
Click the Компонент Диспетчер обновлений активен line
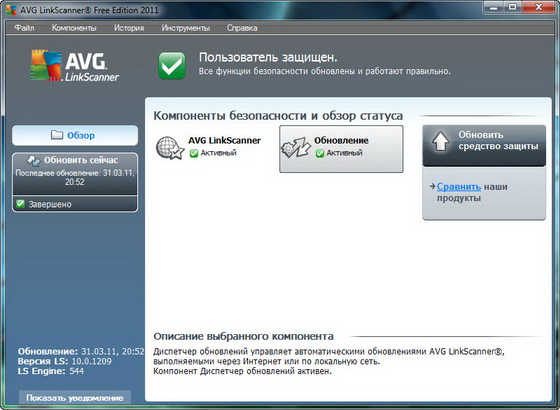pos(242,371)
